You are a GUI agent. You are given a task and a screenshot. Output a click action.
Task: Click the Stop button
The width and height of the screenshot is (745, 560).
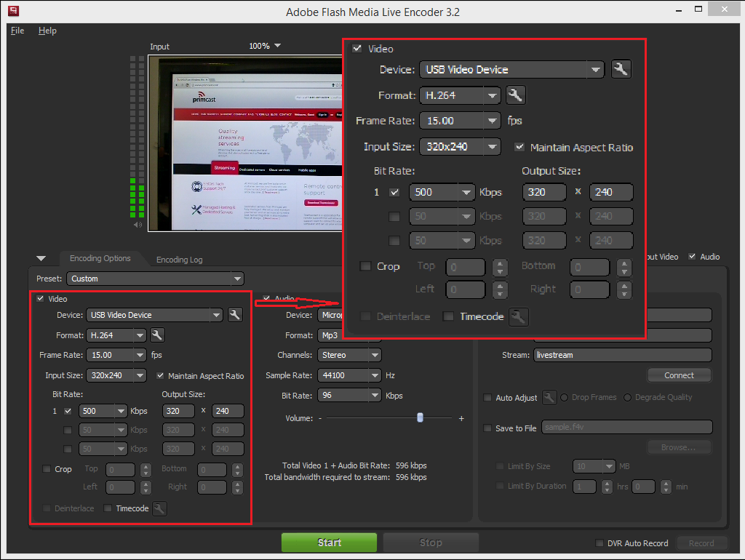point(431,543)
